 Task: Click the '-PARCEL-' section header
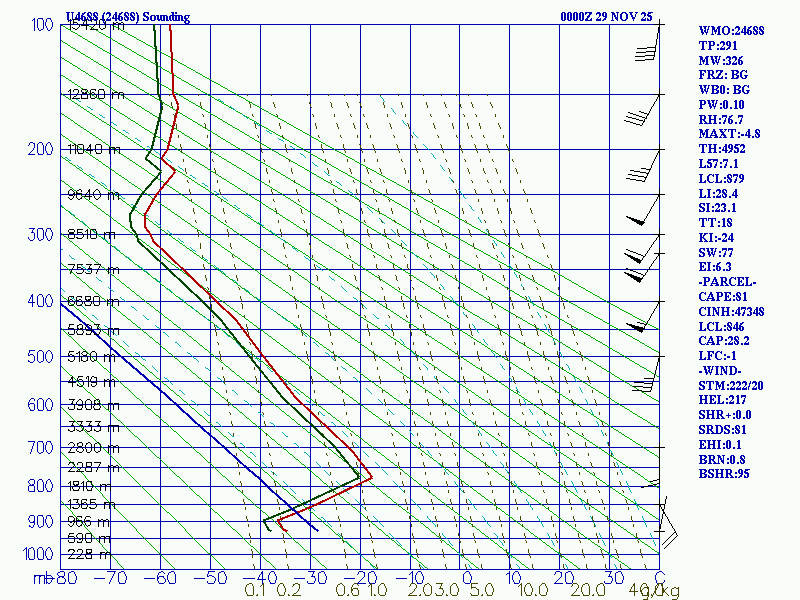coord(727,282)
